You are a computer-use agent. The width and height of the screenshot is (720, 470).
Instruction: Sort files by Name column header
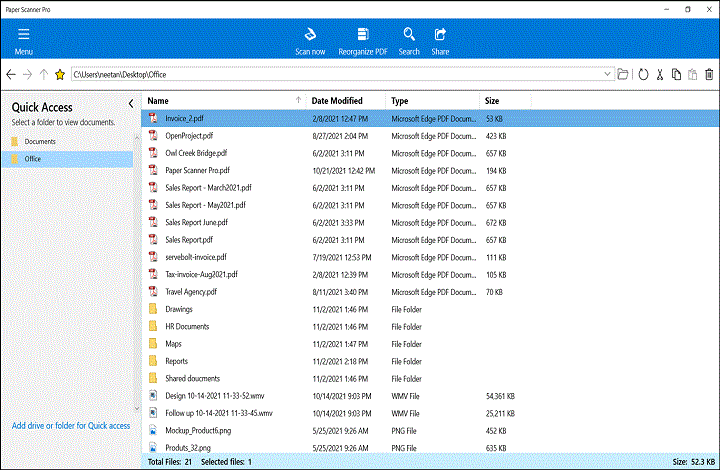pos(158,101)
